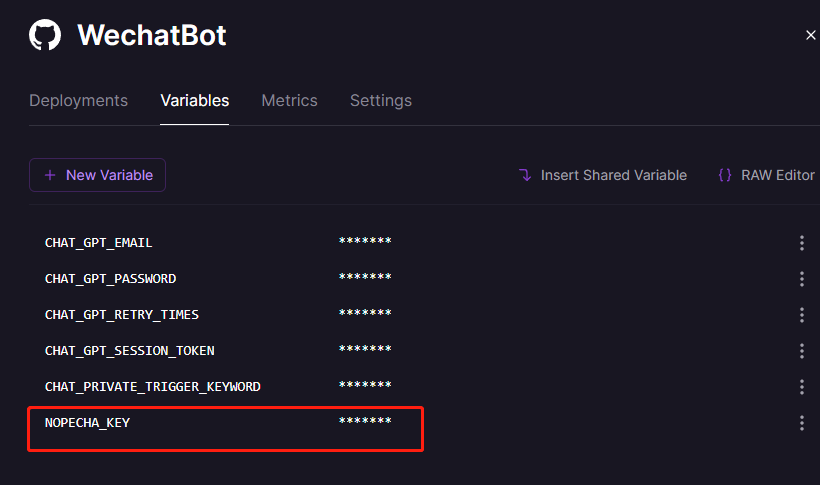
Task: Reveal the masked value of CHAT_PRIVATE_TRIGGER_KEYWORD
Action: pos(365,385)
